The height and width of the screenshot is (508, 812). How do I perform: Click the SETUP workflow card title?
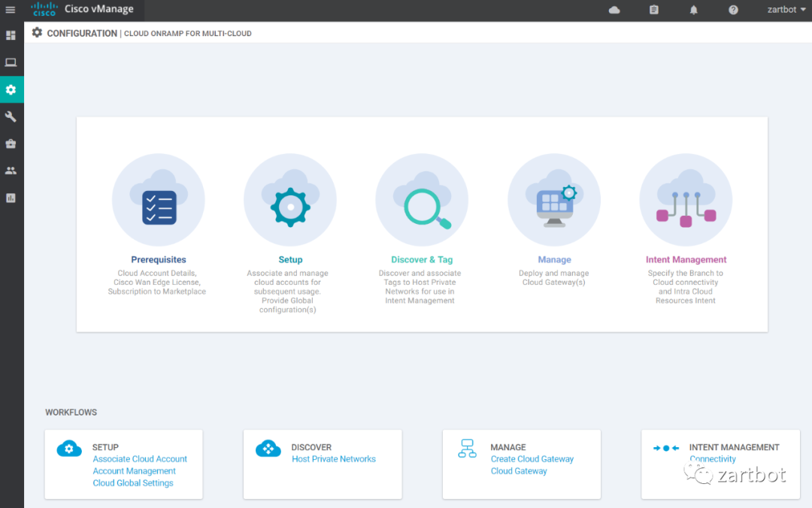point(105,447)
